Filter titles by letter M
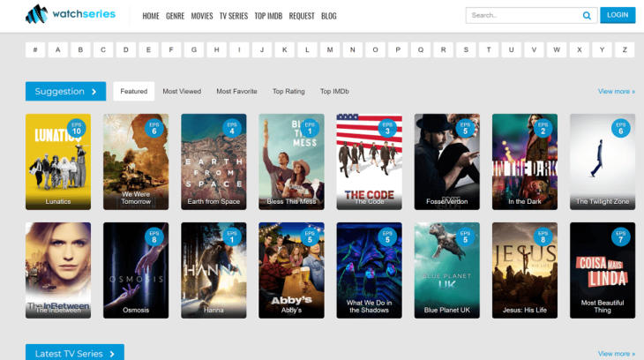644x360 pixels. (329, 49)
